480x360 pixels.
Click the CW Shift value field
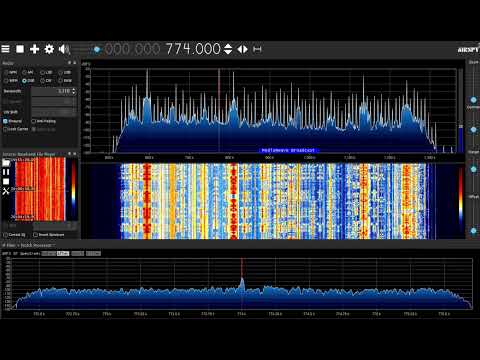tap(53, 112)
